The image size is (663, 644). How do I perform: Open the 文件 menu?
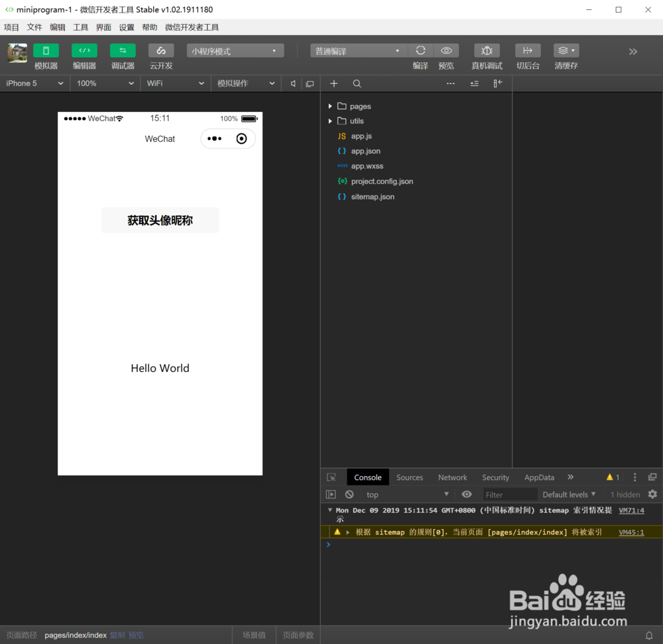coord(34,27)
